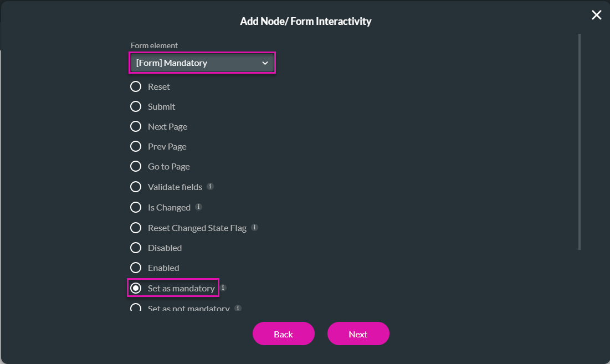Image resolution: width=610 pixels, height=364 pixels.
Task: Open the Form element dropdown
Action: point(202,63)
